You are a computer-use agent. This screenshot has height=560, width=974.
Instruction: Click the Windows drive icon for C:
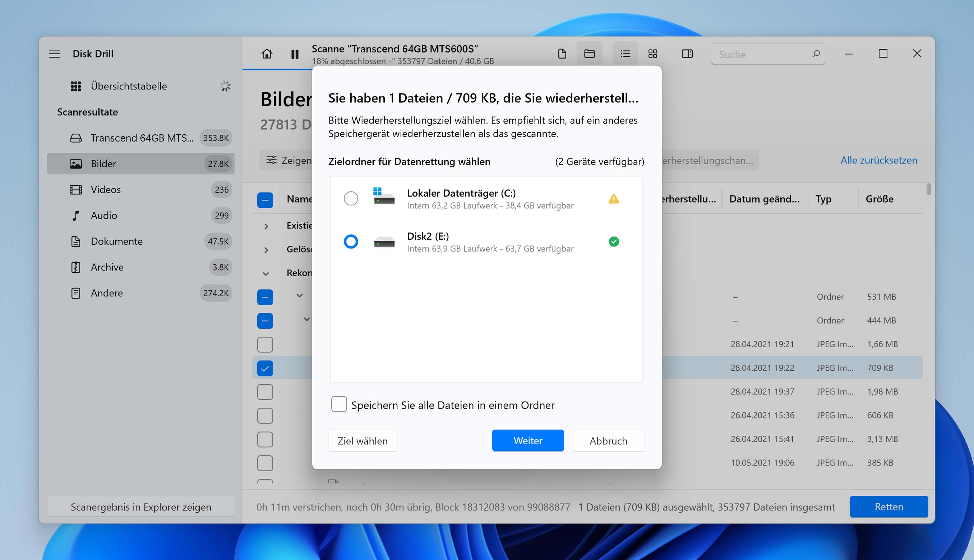[x=383, y=196]
